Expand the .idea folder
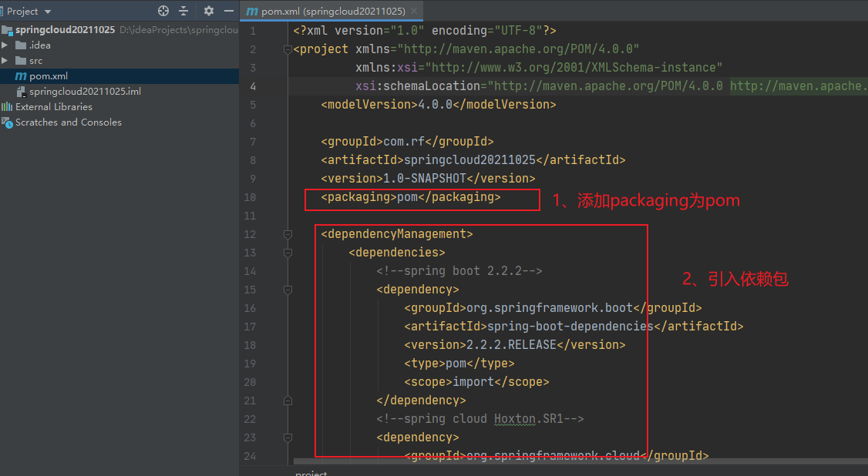 coord(5,45)
